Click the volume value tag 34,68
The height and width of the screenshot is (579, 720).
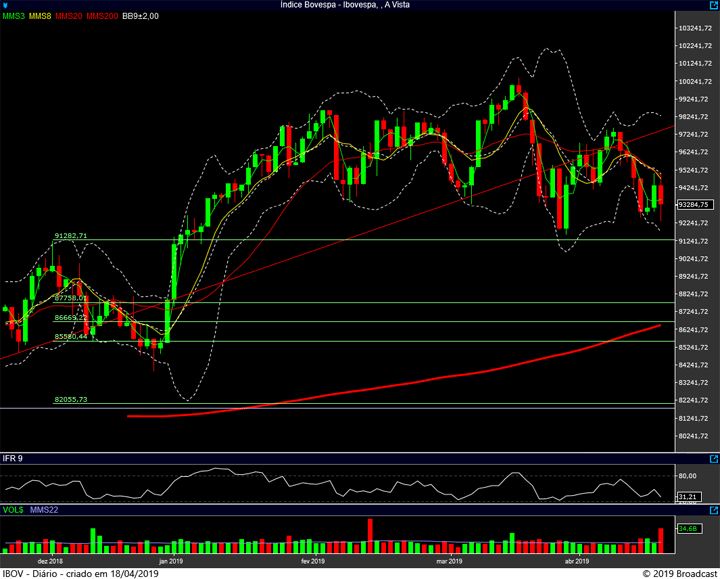coord(687,528)
